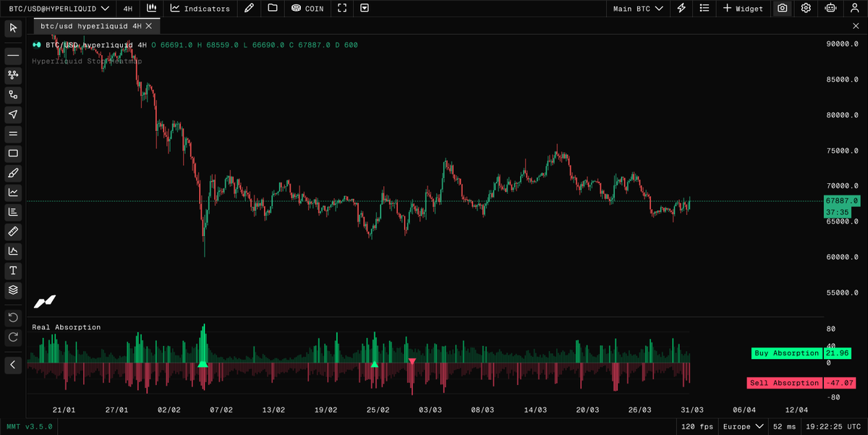Toggle fullscreen mode with the expand icon
Viewport: 868px width, 435px height.
point(341,8)
